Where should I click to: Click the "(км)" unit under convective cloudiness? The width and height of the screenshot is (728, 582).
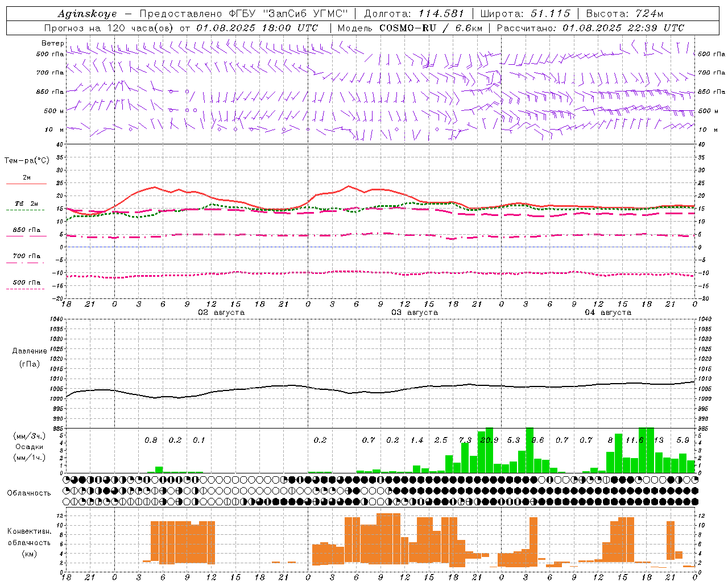pyautogui.click(x=30, y=554)
